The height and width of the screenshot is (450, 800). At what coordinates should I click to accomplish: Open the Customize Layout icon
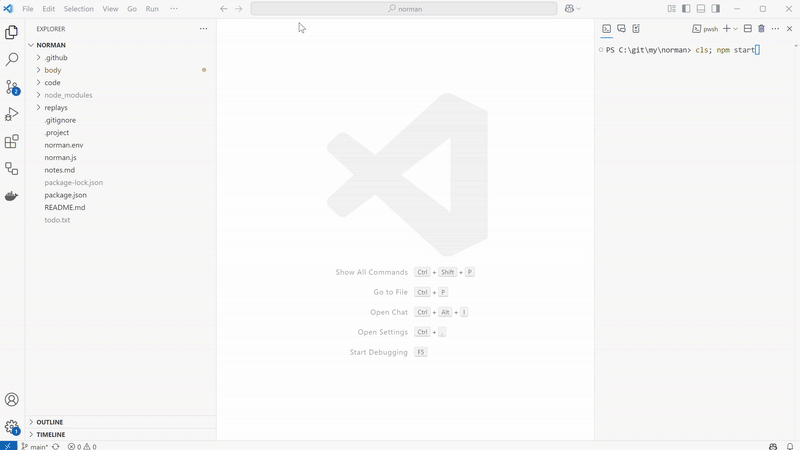tap(671, 9)
